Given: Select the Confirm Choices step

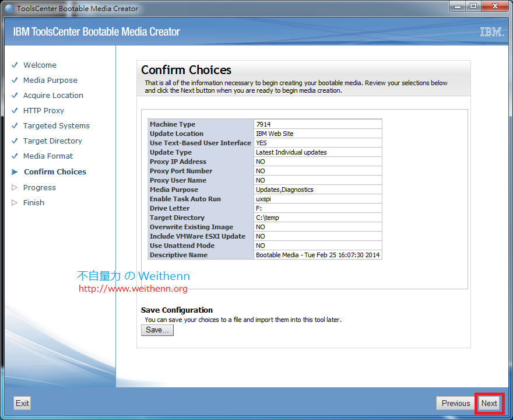Looking at the screenshot, I should point(55,172).
